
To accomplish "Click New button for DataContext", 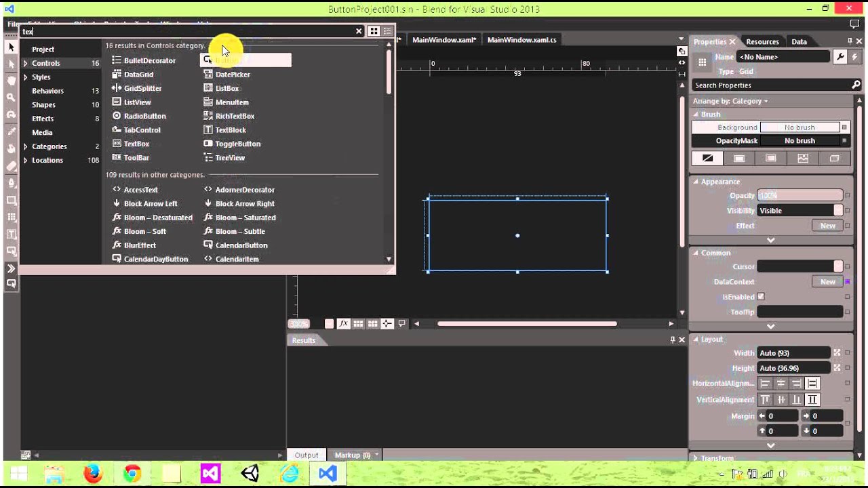I will tap(827, 282).
